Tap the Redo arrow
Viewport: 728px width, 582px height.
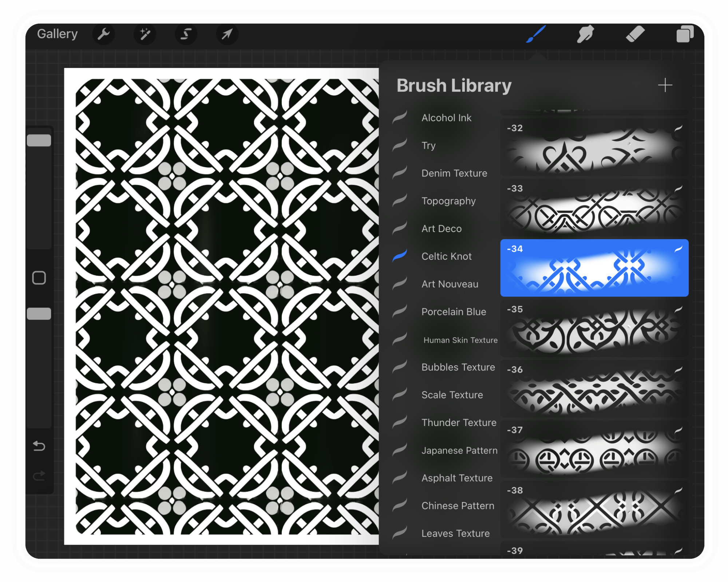pyautogui.click(x=39, y=477)
